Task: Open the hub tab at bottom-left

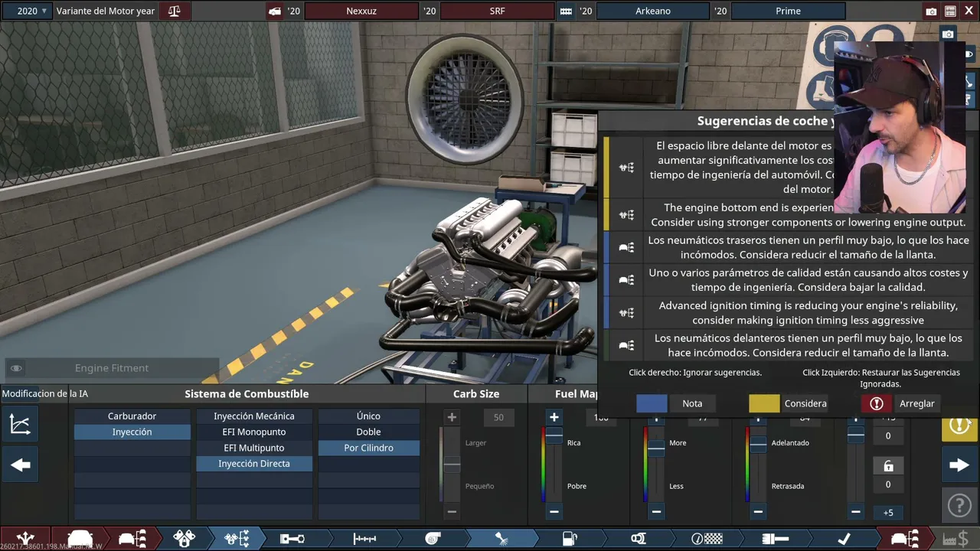Action: [25, 539]
